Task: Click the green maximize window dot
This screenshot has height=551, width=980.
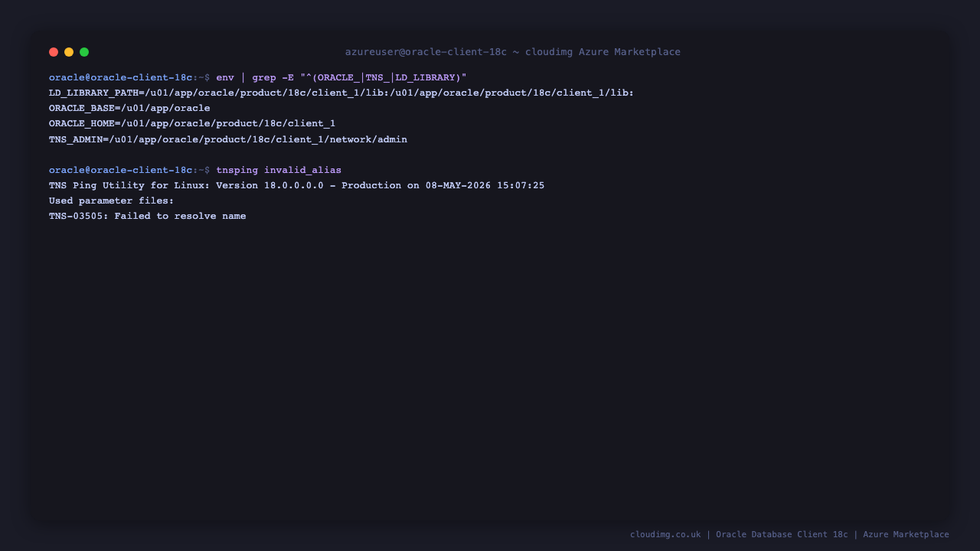Action: (84, 52)
